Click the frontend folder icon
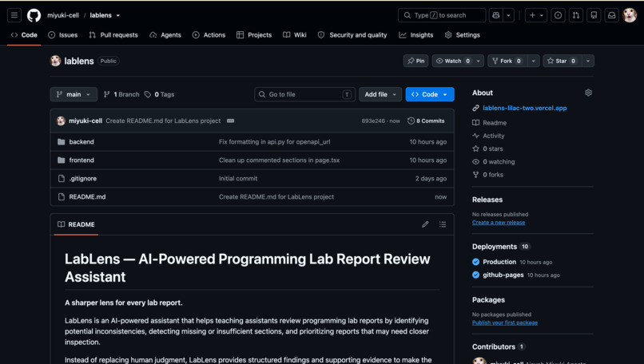The height and width of the screenshot is (364, 644). (62, 160)
